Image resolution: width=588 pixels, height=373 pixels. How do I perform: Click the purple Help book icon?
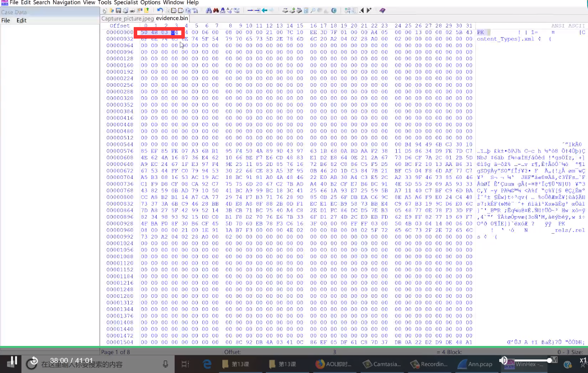pos(382,11)
